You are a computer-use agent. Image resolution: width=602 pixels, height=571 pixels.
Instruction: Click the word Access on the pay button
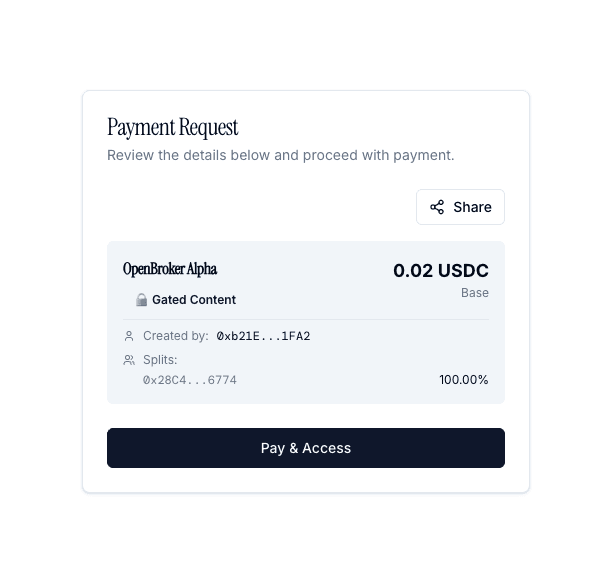(x=327, y=448)
